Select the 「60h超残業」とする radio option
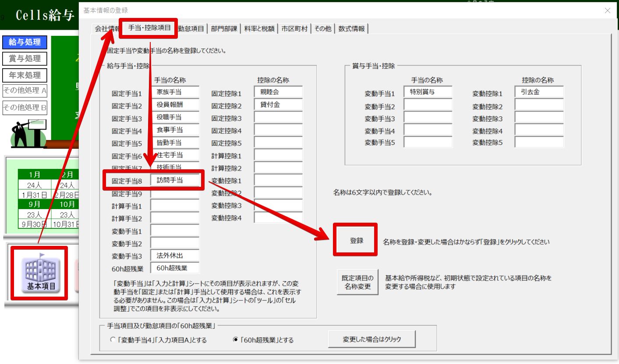The image size is (619, 364). (236, 340)
